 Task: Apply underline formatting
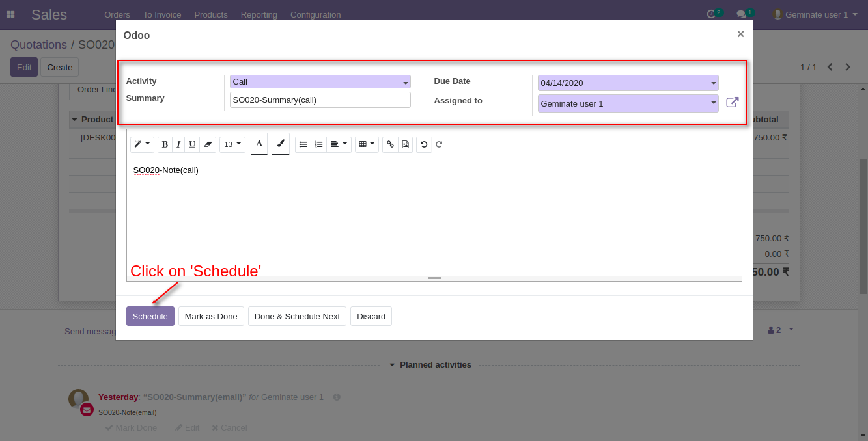coord(191,144)
